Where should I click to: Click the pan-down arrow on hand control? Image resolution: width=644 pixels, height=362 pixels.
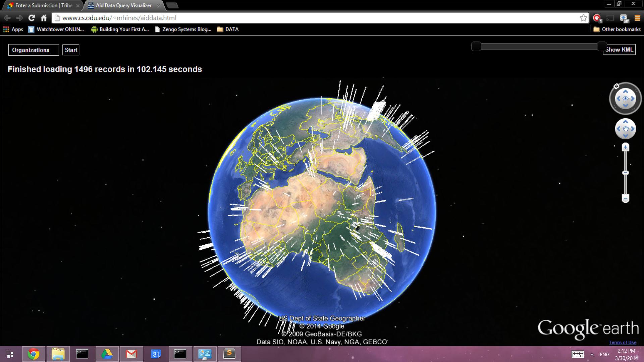tap(625, 135)
